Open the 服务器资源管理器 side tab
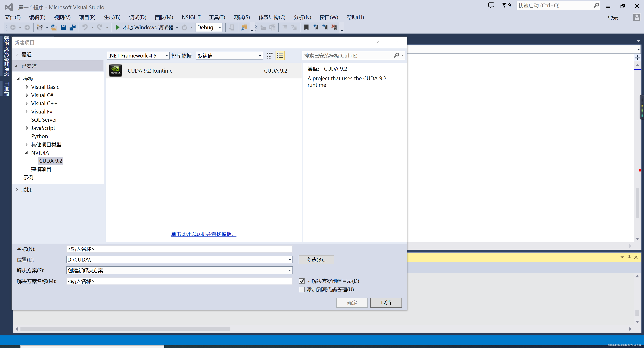The height and width of the screenshot is (348, 644). (7, 56)
